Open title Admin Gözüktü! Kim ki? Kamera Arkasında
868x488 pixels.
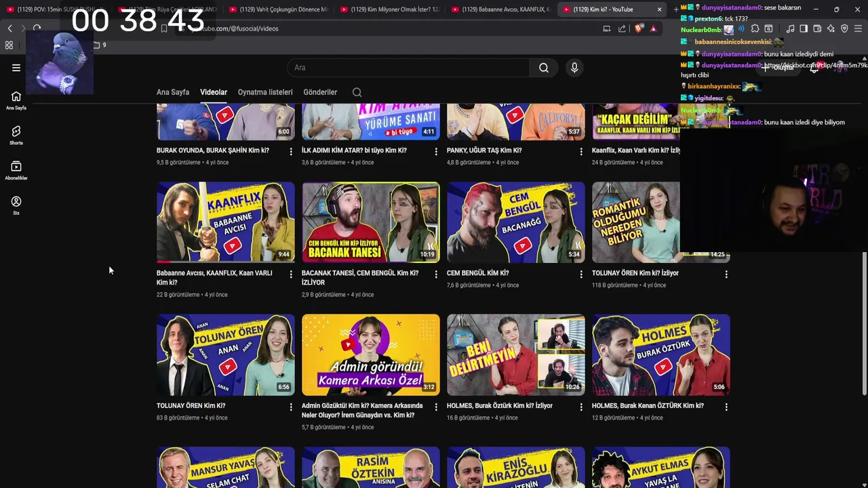coord(362,410)
